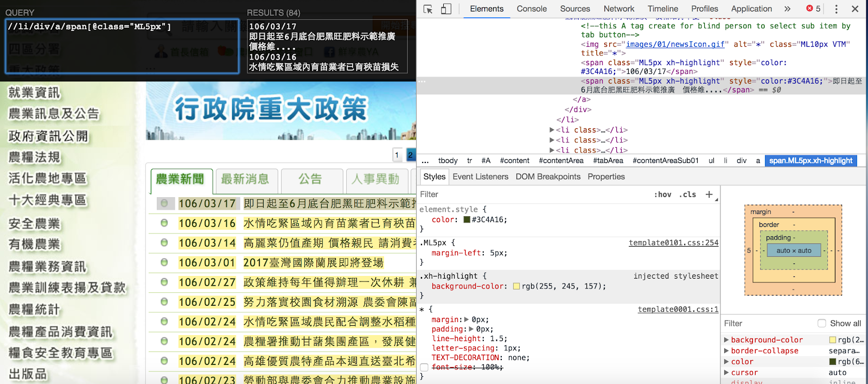
Task: Switch to the Network tab
Action: point(619,9)
